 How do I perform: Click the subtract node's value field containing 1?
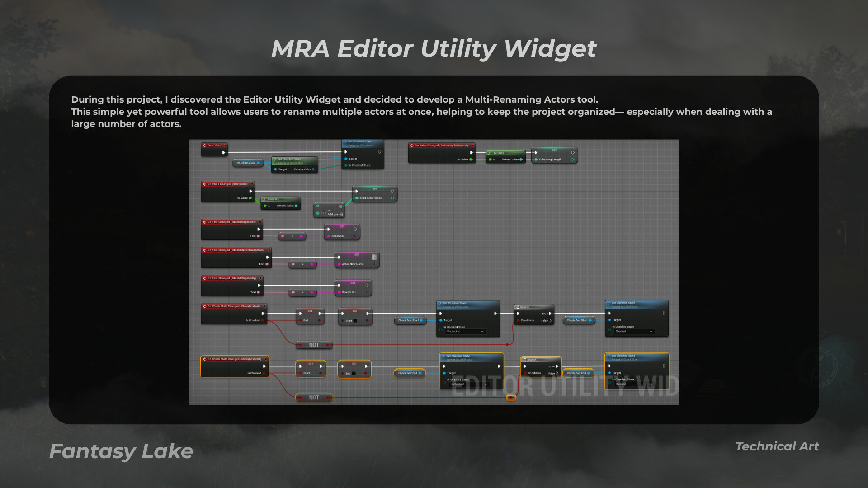pos(324,213)
